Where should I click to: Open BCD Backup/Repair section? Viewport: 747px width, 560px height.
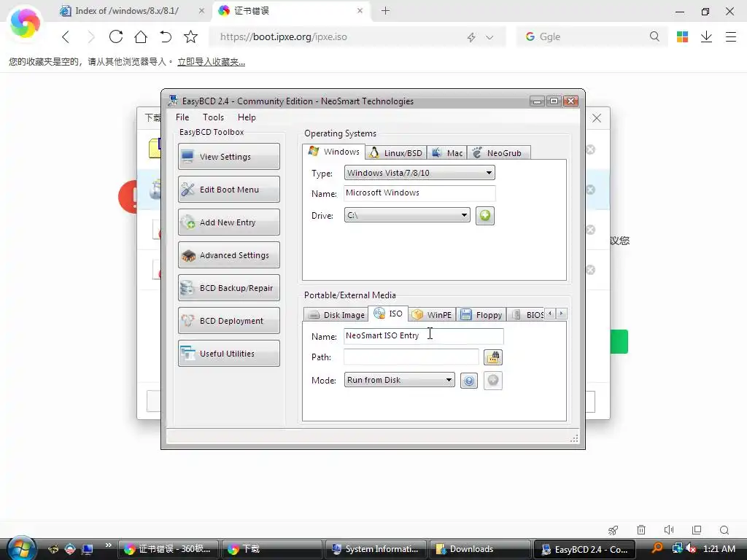pos(228,288)
